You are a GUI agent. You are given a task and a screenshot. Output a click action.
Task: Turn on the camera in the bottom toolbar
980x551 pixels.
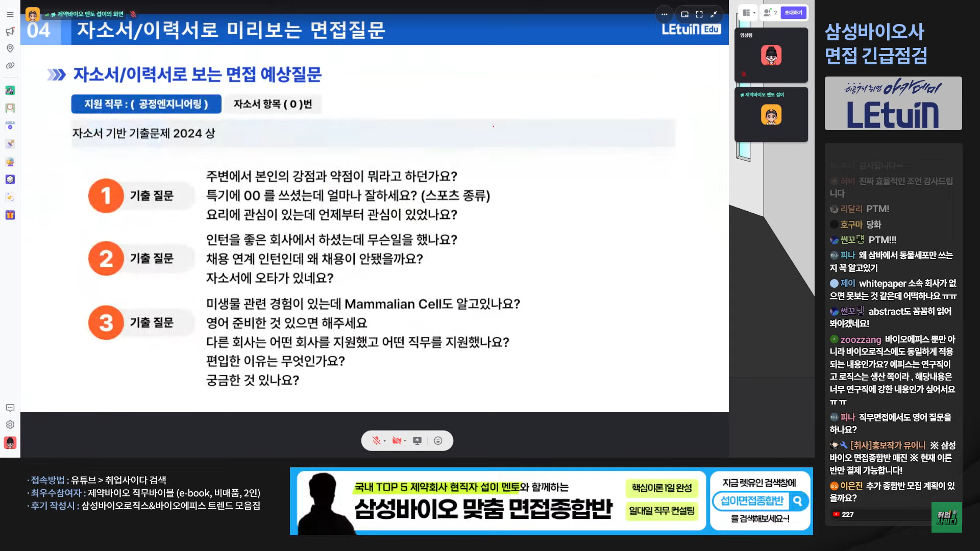coord(397,441)
